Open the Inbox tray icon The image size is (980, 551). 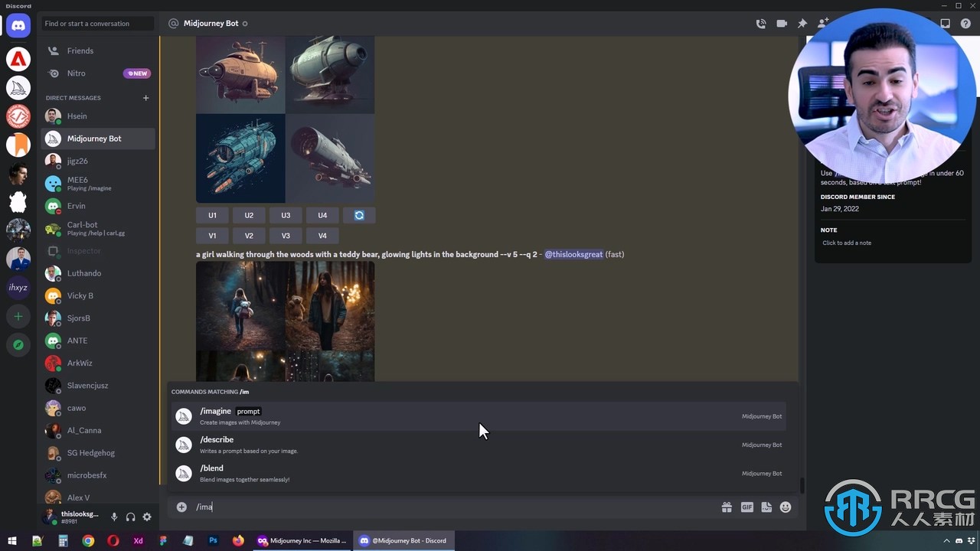click(x=945, y=24)
